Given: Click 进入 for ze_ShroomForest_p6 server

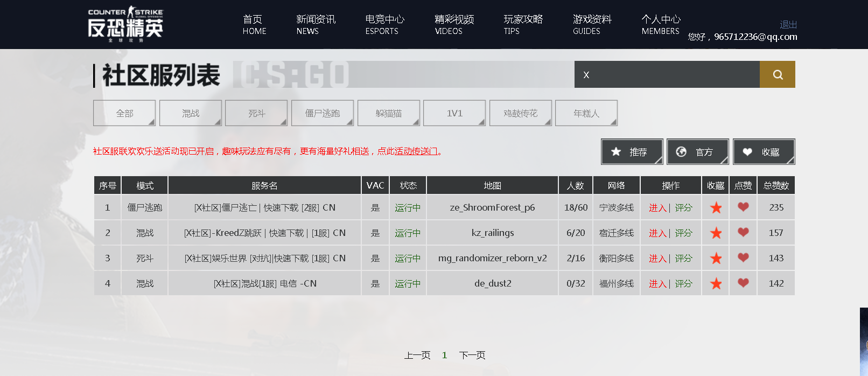Looking at the screenshot, I should 657,208.
